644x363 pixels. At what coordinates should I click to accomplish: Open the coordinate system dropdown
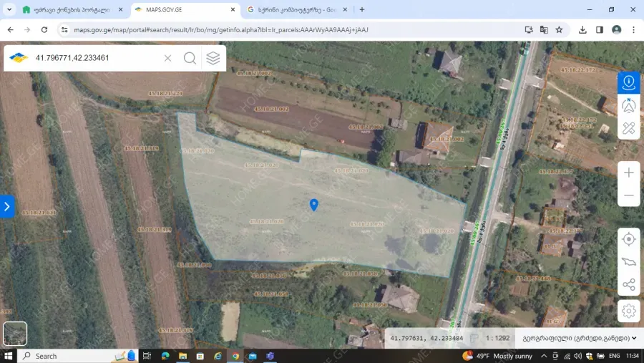tap(580, 338)
